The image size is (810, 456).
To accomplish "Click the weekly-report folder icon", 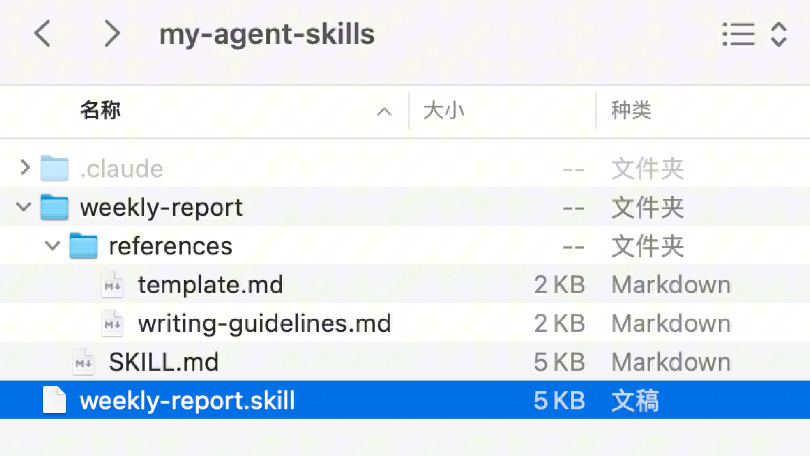I will point(54,208).
